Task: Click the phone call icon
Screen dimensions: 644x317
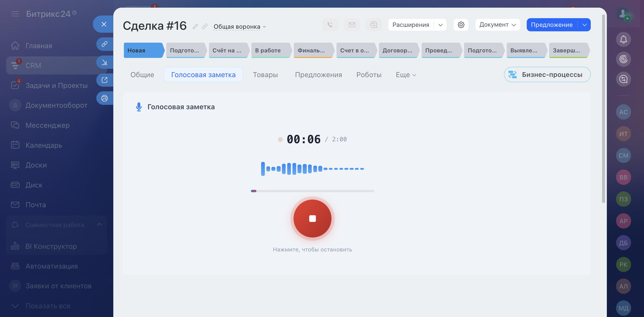Action: (330, 25)
